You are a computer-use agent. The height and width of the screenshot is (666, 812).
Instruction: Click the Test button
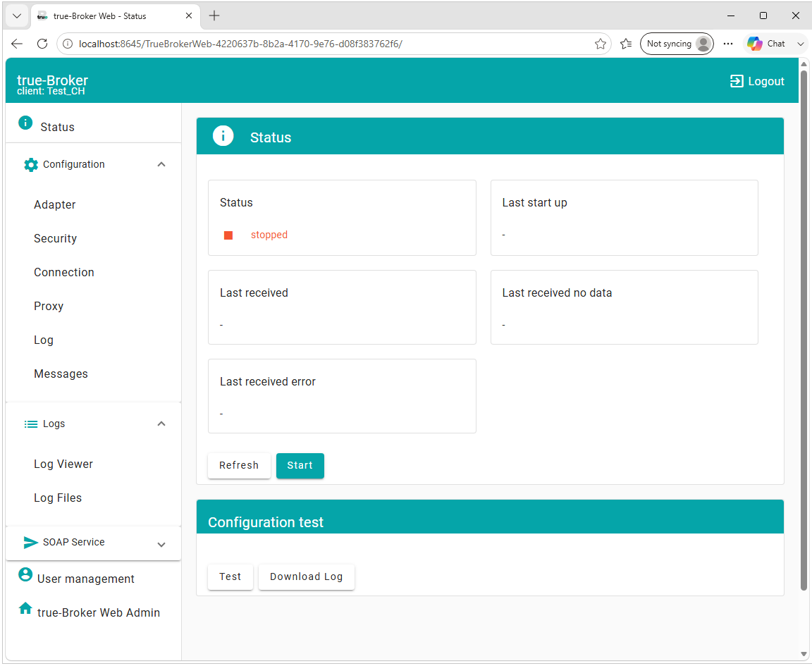230,577
